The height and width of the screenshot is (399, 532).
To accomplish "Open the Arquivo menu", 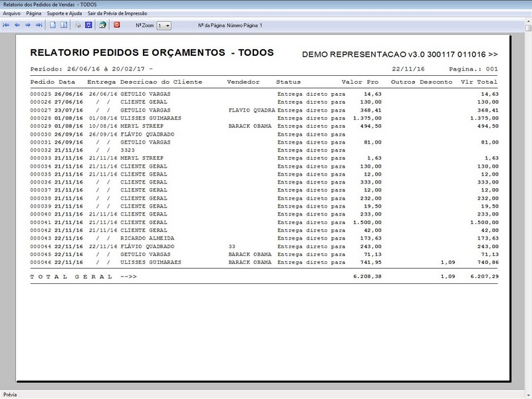I will 12,13.
